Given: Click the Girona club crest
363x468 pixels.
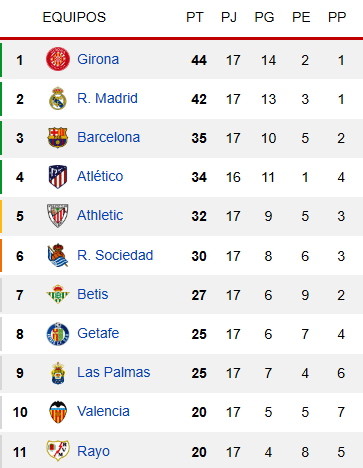Looking at the screenshot, I should 58,59.
